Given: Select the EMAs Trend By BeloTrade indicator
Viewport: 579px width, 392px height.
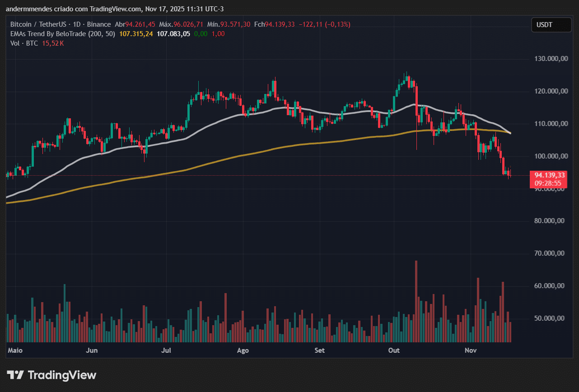Looking at the screenshot, I should [x=47, y=34].
